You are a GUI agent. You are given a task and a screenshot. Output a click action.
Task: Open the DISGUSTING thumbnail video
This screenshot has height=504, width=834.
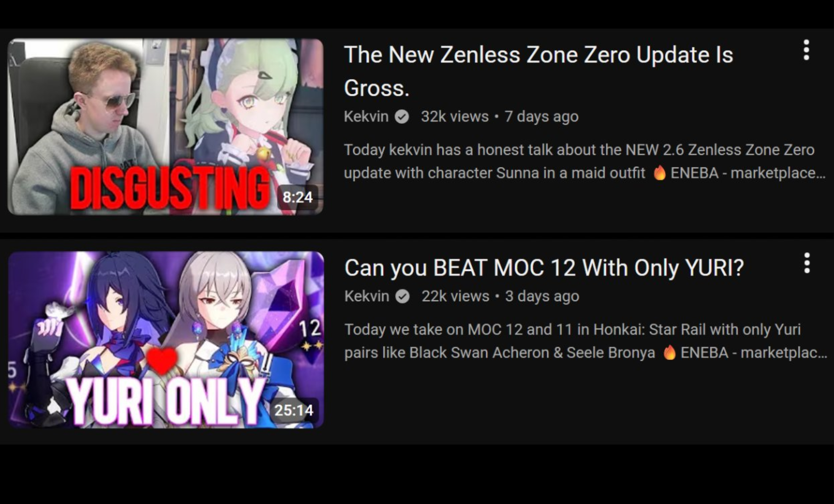[165, 127]
